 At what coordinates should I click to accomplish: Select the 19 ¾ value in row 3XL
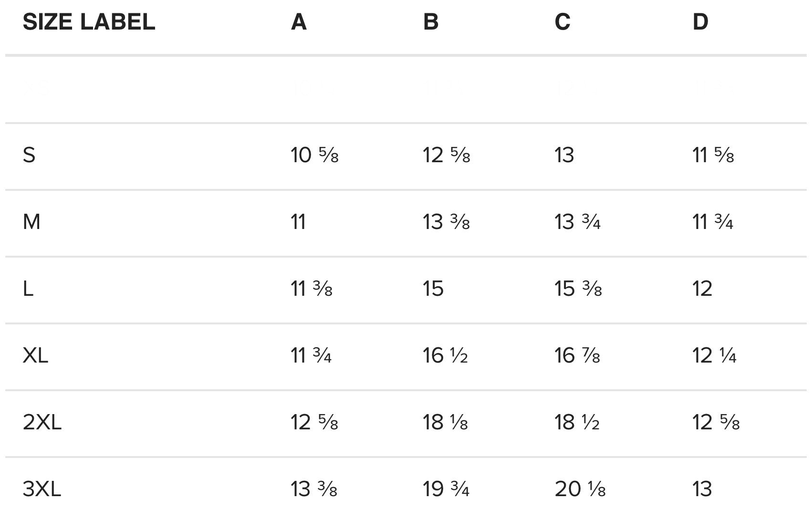click(446, 489)
